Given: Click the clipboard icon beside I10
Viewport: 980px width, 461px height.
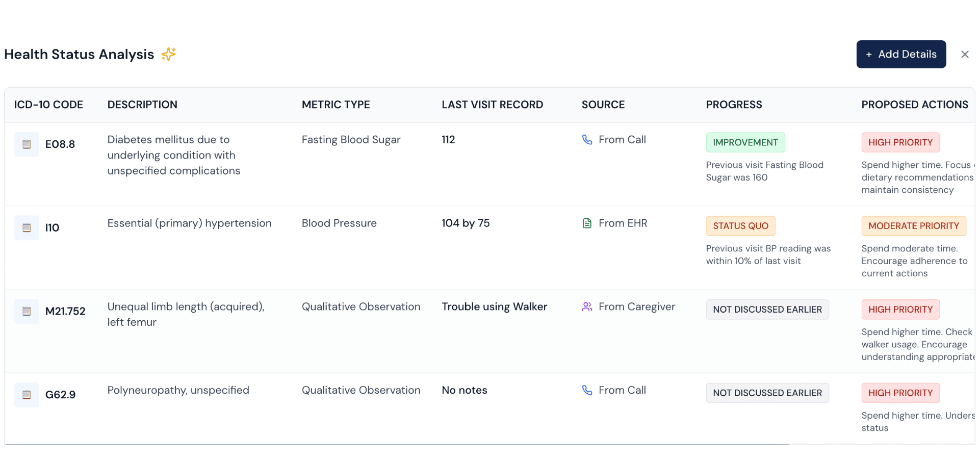Looking at the screenshot, I should [27, 228].
